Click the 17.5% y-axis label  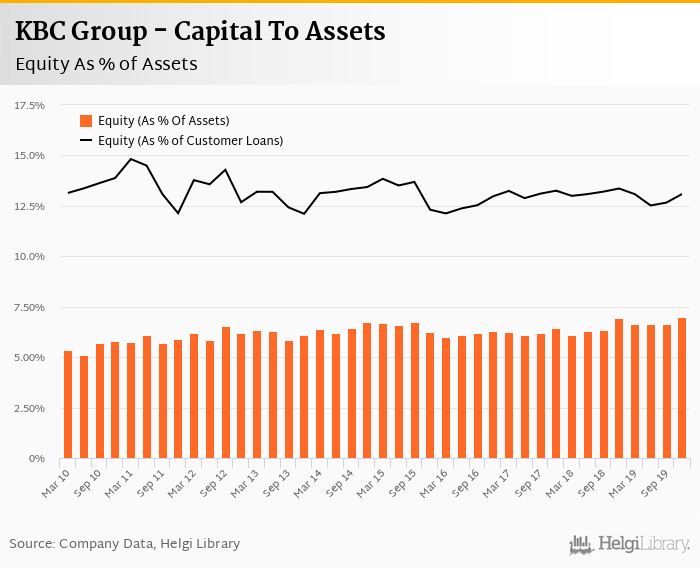pyautogui.click(x=30, y=105)
